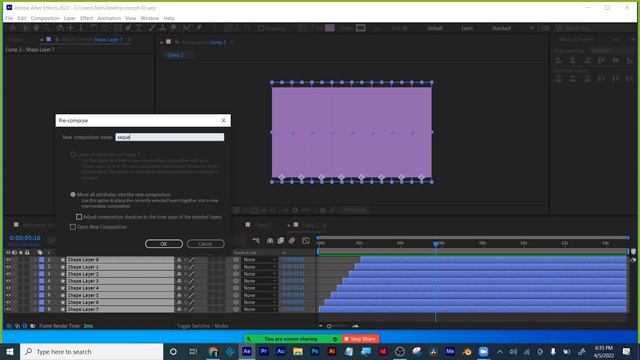Open Illustrator from the taskbar

(x=332, y=351)
